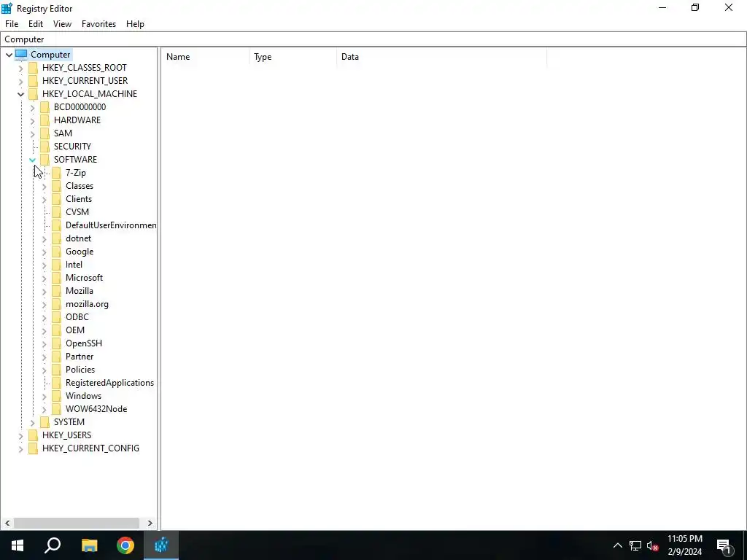Click the Computer icon in the tree
The width and height of the screenshot is (747, 560).
tap(21, 54)
